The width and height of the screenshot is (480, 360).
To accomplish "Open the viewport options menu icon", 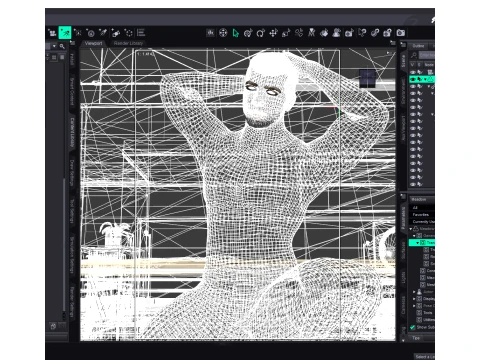I will pos(392,43).
